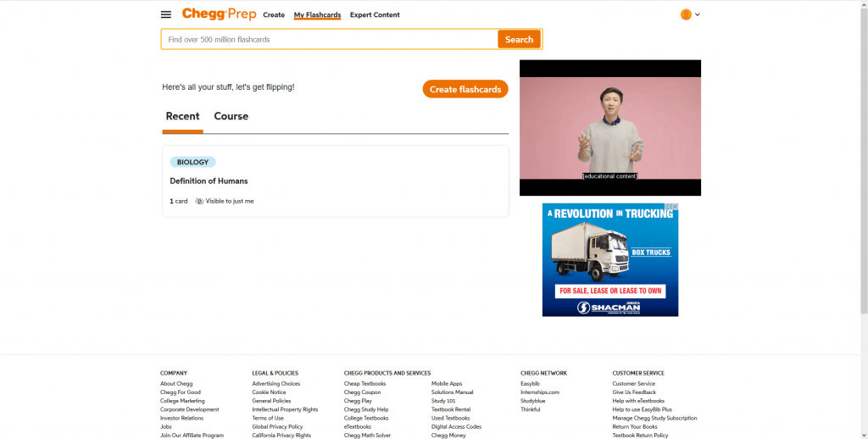Expand the account dropdown chevron

(698, 14)
